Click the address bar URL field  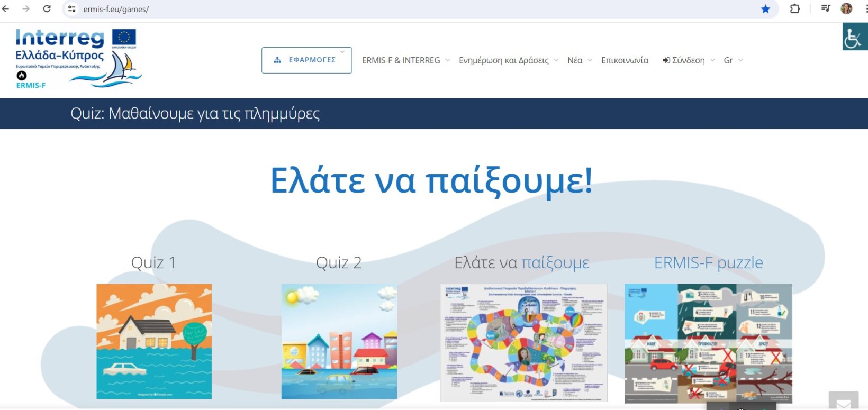(x=370, y=9)
